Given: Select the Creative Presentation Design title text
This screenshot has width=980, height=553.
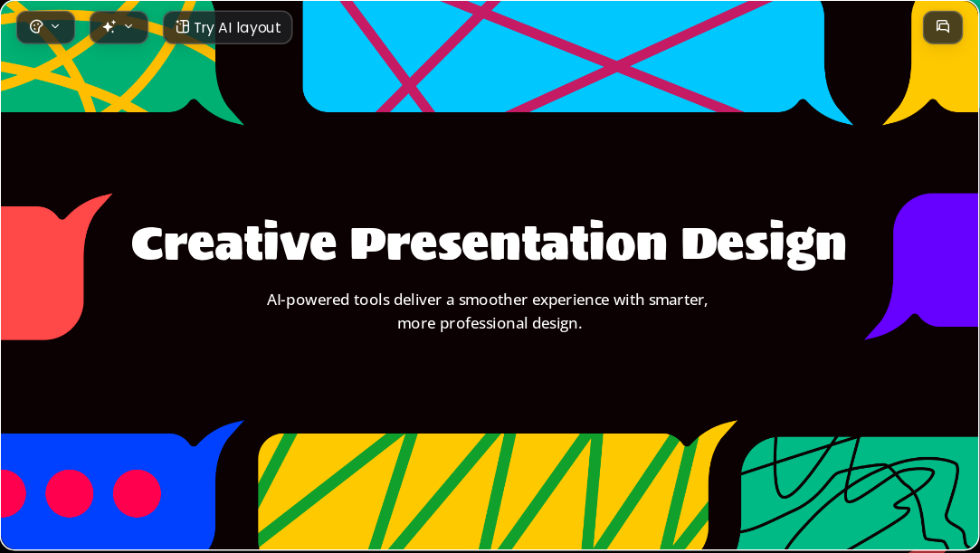Looking at the screenshot, I should pyautogui.click(x=489, y=243).
